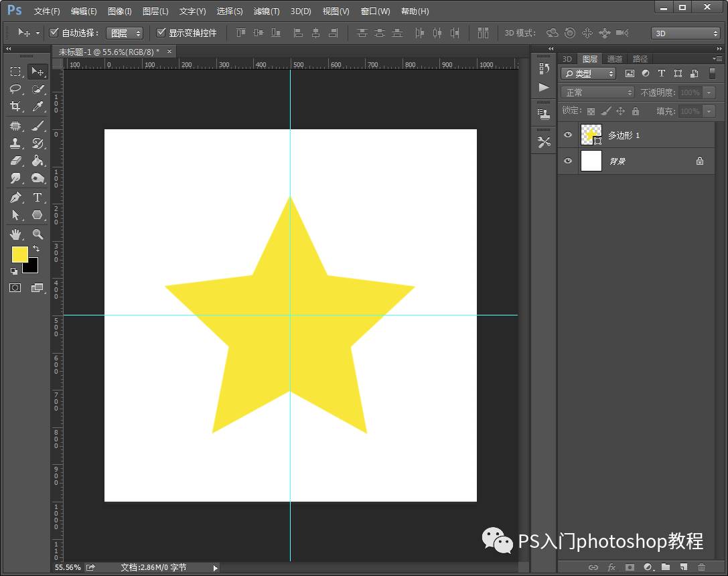Create a new layer group

pos(666,567)
